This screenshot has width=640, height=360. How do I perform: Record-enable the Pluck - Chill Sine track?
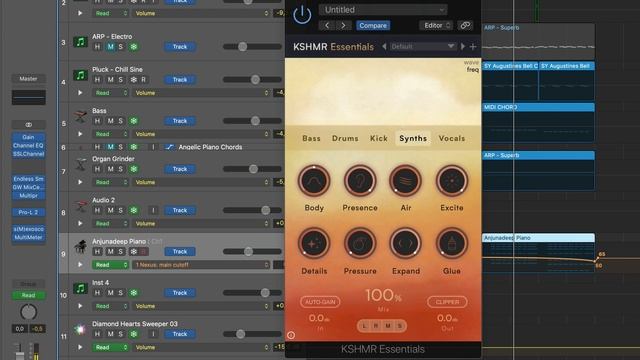(144, 80)
